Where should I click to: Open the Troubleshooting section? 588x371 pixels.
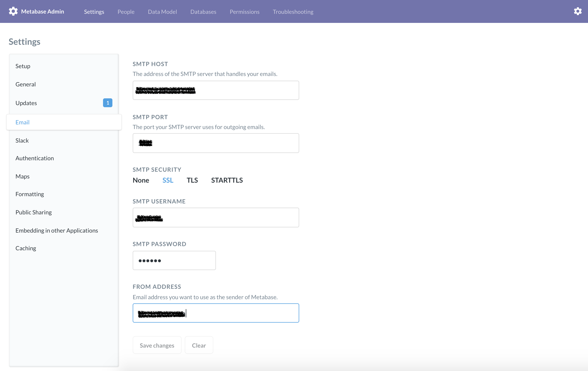tap(293, 12)
